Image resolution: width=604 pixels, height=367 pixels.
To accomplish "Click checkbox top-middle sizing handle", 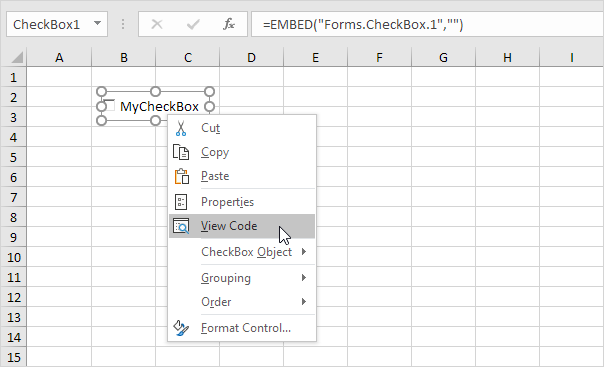I will click(155, 91).
